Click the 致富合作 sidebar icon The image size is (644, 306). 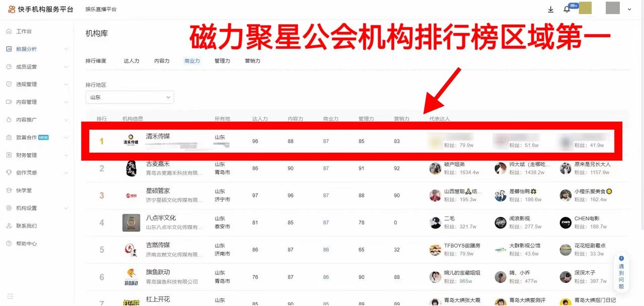[9, 137]
